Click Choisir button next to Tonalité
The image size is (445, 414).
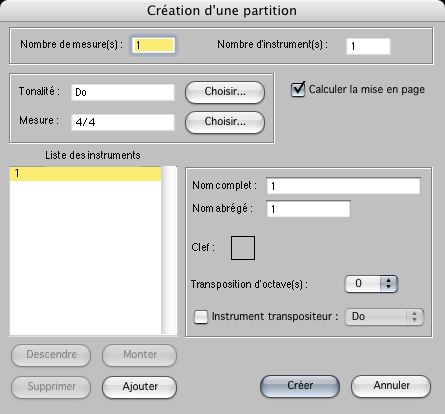point(225,92)
